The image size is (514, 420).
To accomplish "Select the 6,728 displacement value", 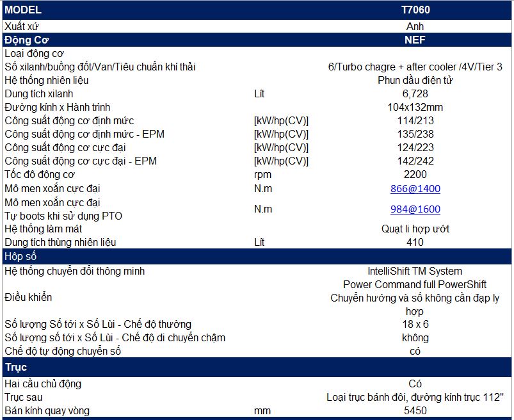I will coord(415,93).
